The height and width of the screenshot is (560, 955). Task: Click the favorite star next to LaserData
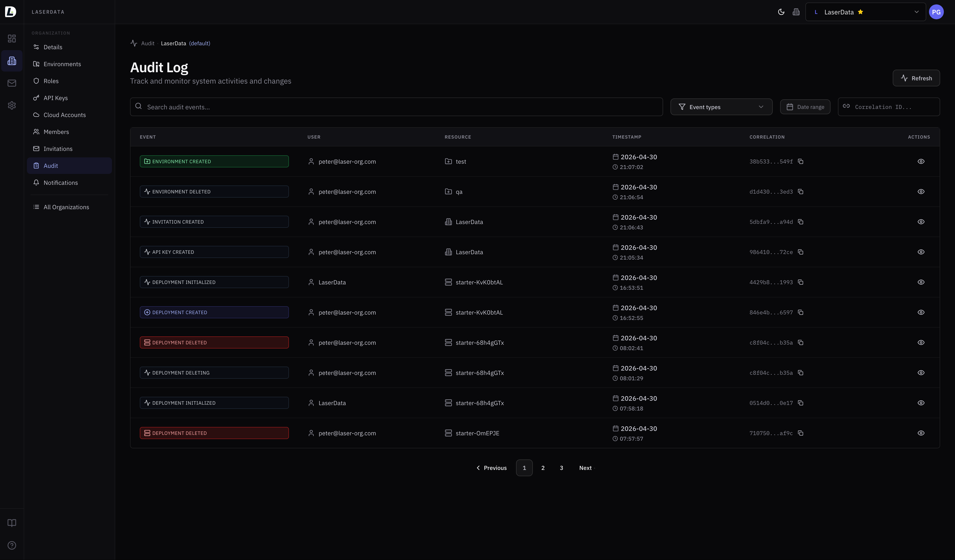click(x=860, y=12)
